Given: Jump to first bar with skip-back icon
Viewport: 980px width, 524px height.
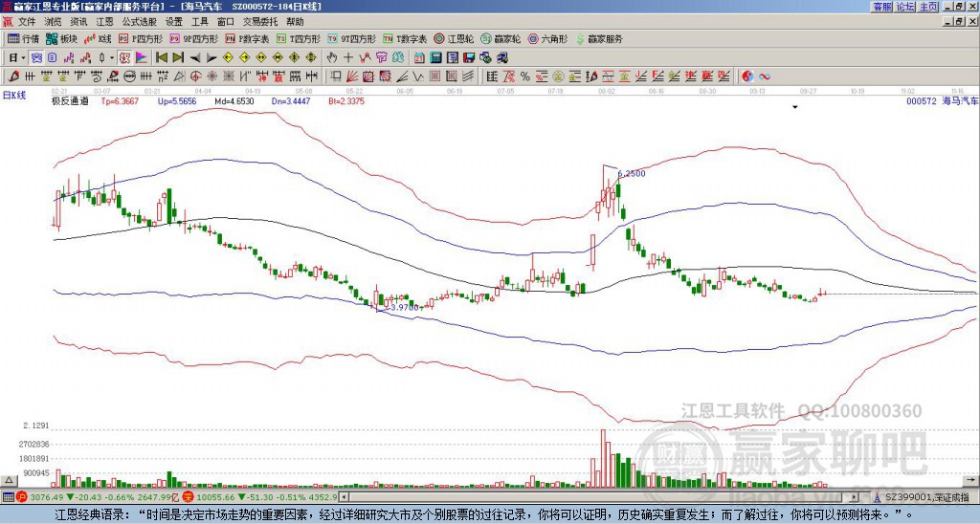Looking at the screenshot, I should (161, 58).
